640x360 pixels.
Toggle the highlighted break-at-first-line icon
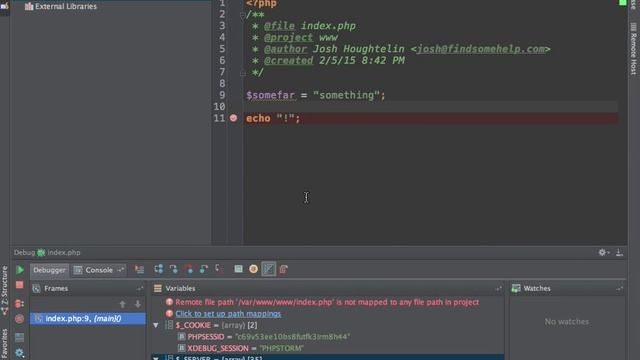tap(269, 269)
